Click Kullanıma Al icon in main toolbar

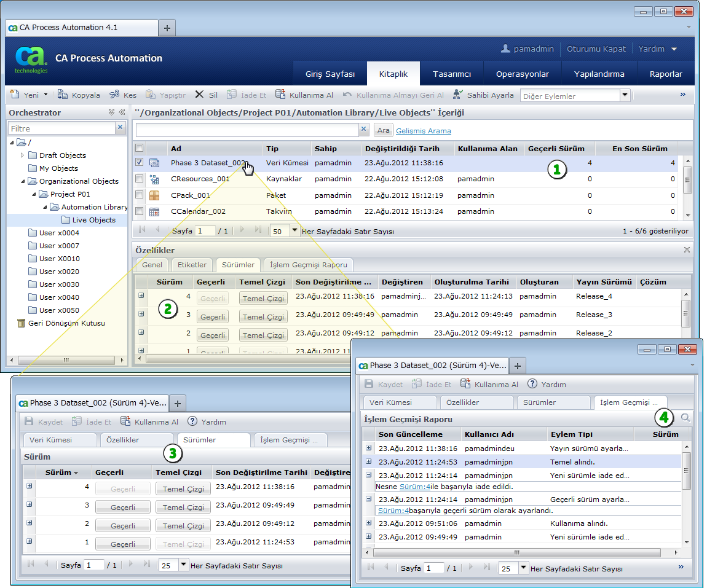pos(280,95)
